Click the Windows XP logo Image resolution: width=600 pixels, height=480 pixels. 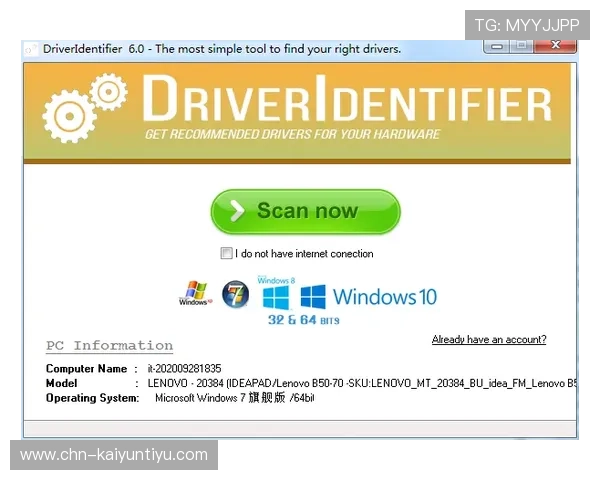click(x=193, y=293)
